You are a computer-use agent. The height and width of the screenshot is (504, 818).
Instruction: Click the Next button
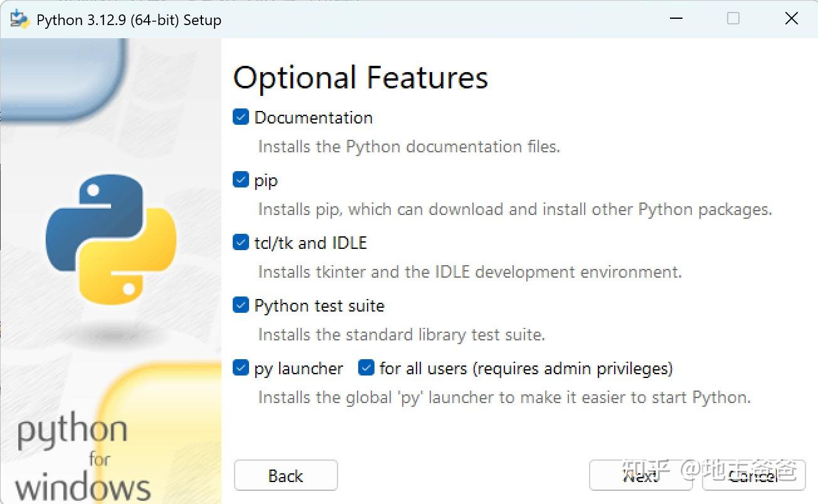pos(640,476)
